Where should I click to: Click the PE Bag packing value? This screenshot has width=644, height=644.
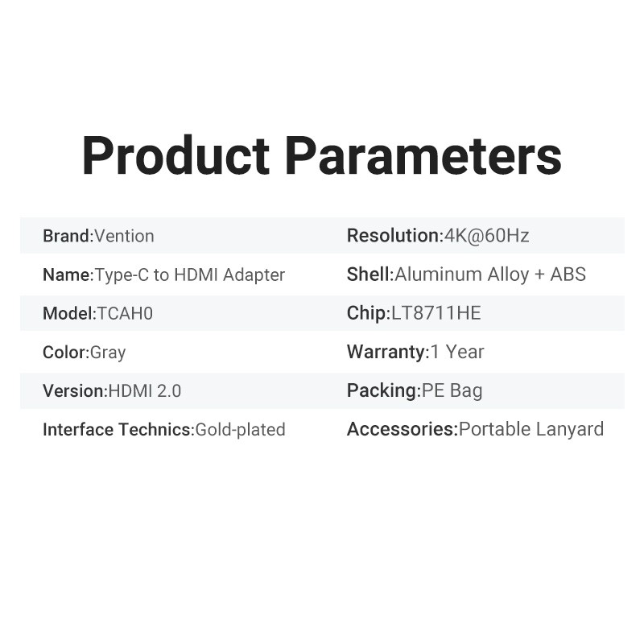[x=452, y=391]
